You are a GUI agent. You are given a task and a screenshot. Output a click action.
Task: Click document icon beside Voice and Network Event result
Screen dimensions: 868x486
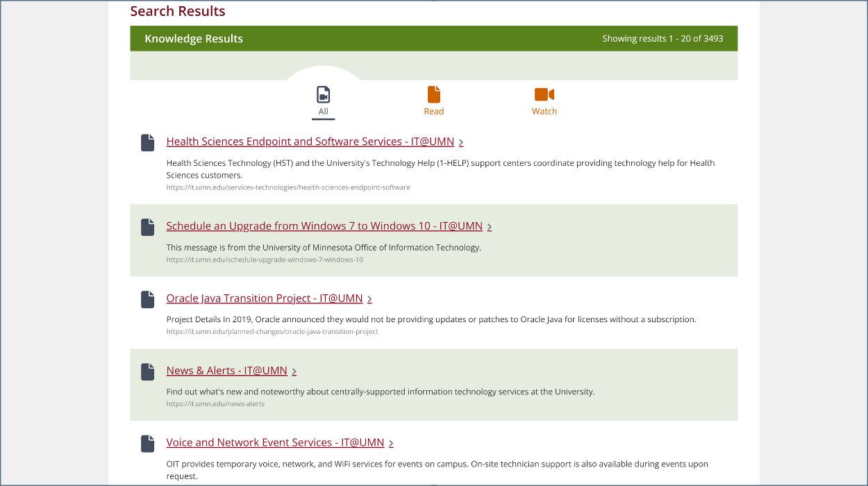point(147,444)
